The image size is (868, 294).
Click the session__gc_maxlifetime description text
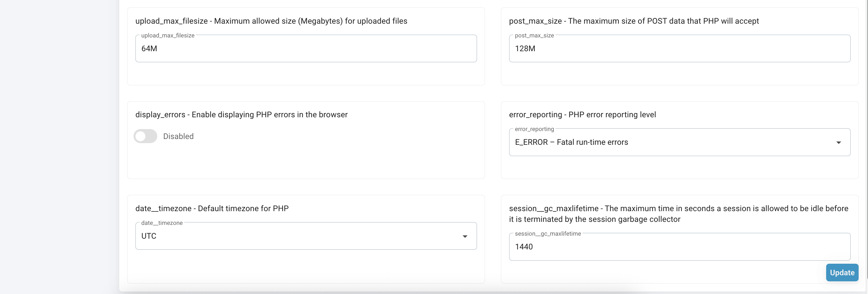pyautogui.click(x=679, y=214)
